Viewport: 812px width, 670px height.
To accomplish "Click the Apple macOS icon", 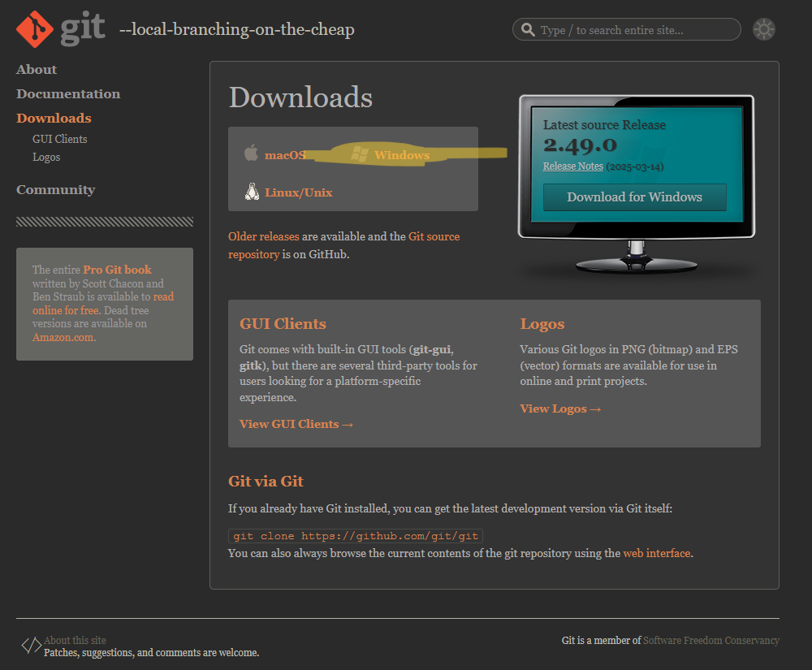I will [x=251, y=153].
